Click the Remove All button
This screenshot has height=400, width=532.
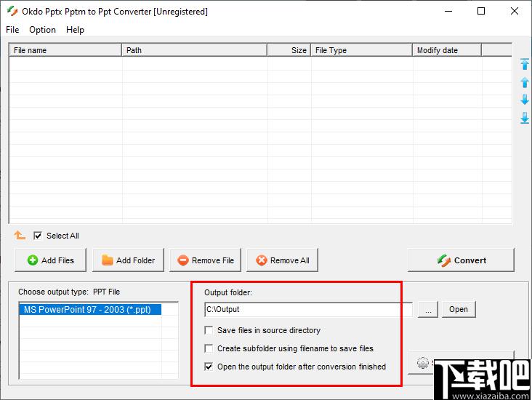coord(282,260)
